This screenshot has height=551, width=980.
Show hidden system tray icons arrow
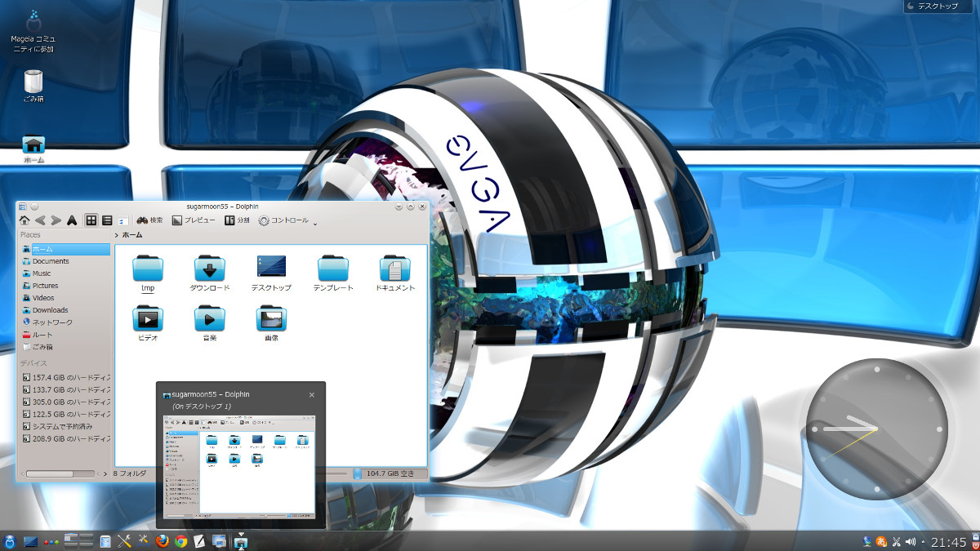click(924, 541)
